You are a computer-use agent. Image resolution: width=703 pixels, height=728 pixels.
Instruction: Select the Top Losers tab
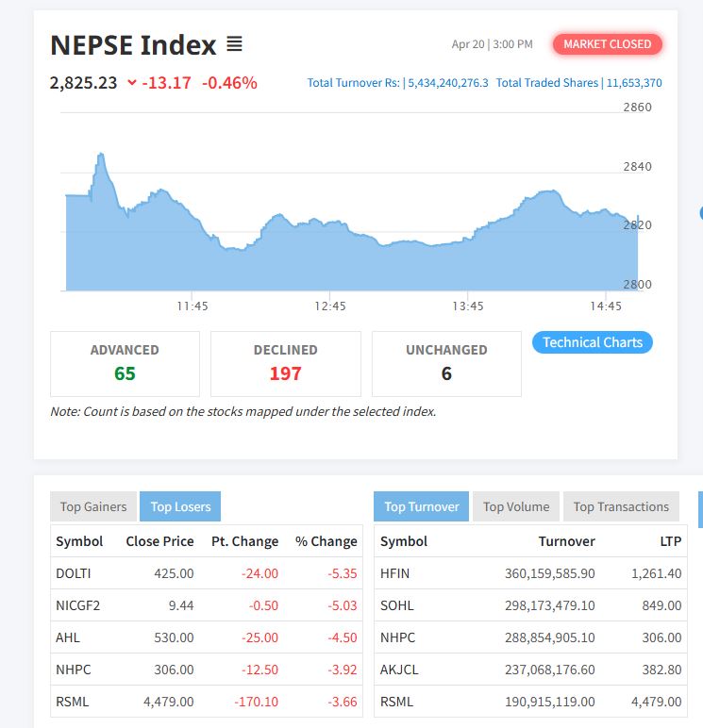pyautogui.click(x=179, y=506)
